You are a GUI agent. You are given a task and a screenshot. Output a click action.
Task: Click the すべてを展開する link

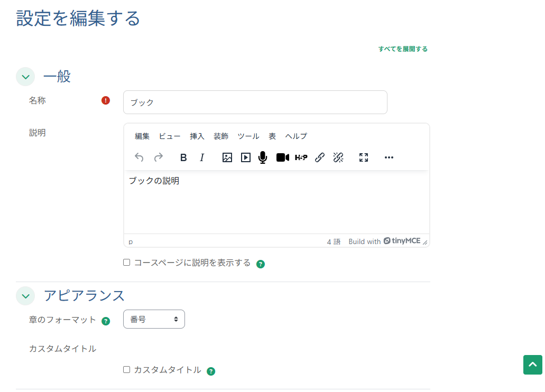point(403,49)
